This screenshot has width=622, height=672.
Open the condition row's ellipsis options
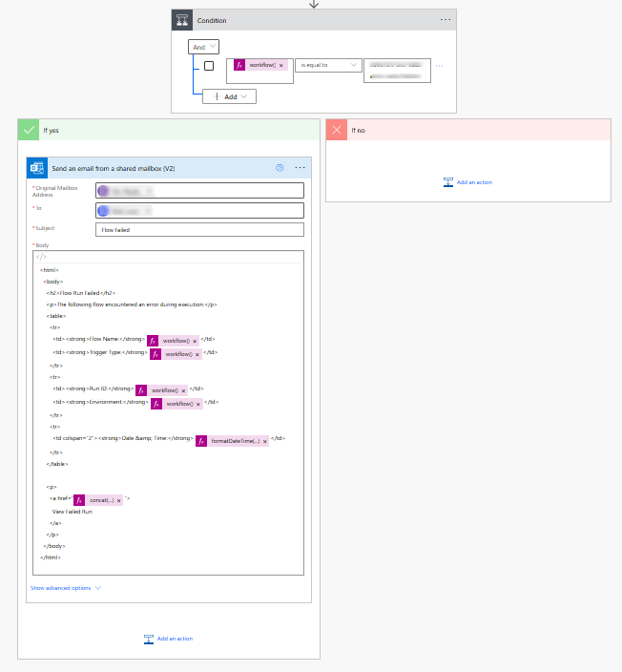tap(440, 66)
